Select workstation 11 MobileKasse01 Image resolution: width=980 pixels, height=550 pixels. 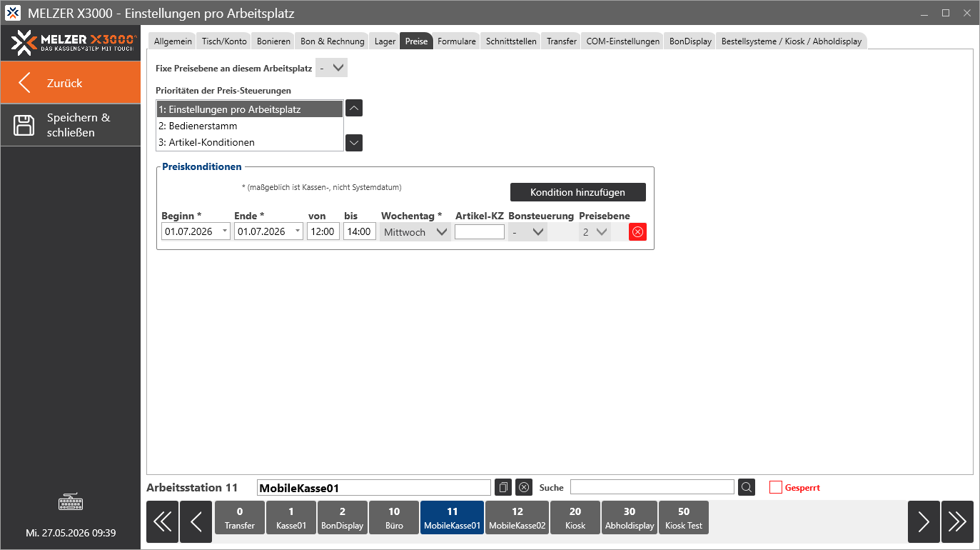[x=452, y=519]
